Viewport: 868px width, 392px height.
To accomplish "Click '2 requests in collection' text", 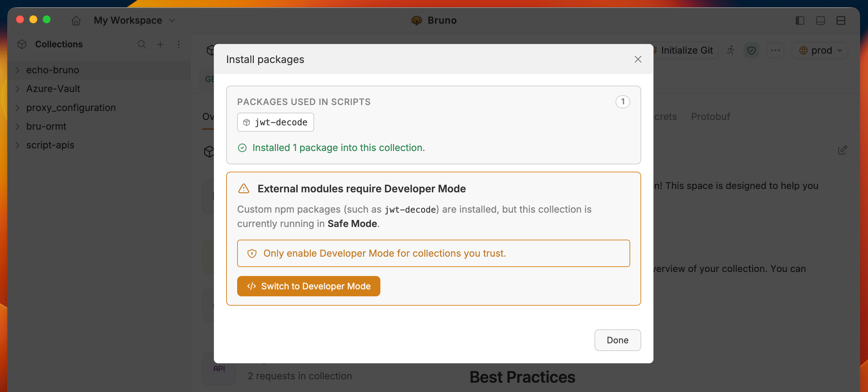I will pos(299,376).
